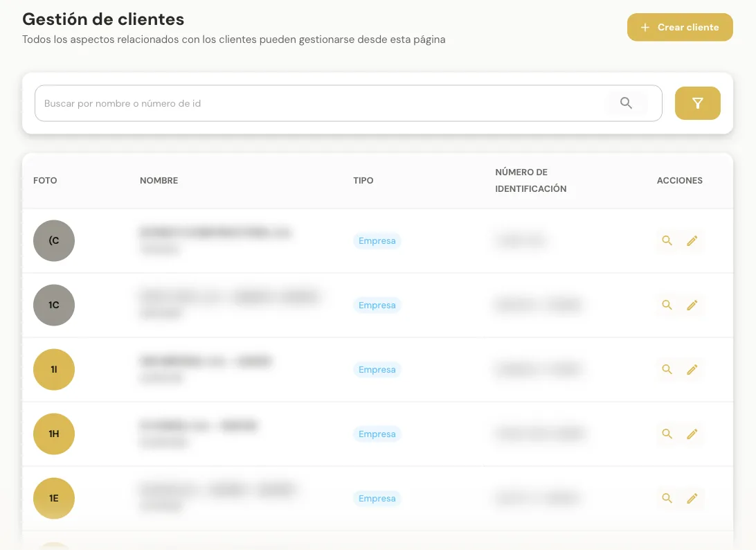Edit the client in 1I avatar row
This screenshot has height=550, width=756.
point(692,369)
